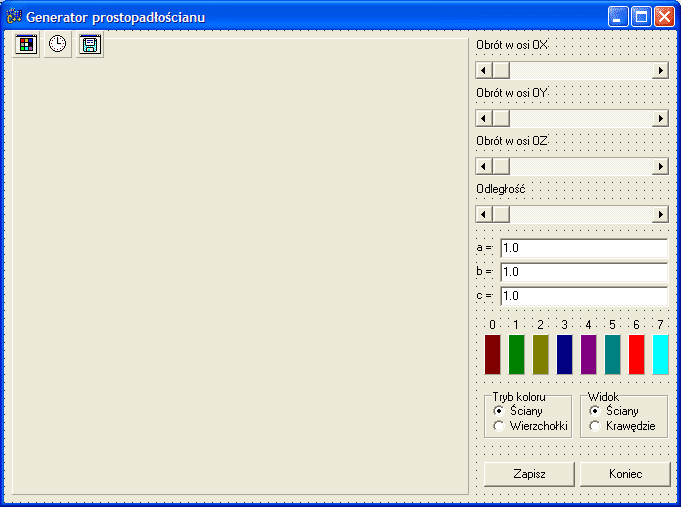
Task: Select Ściany in Tryb koloru group
Action: pyautogui.click(x=499, y=411)
